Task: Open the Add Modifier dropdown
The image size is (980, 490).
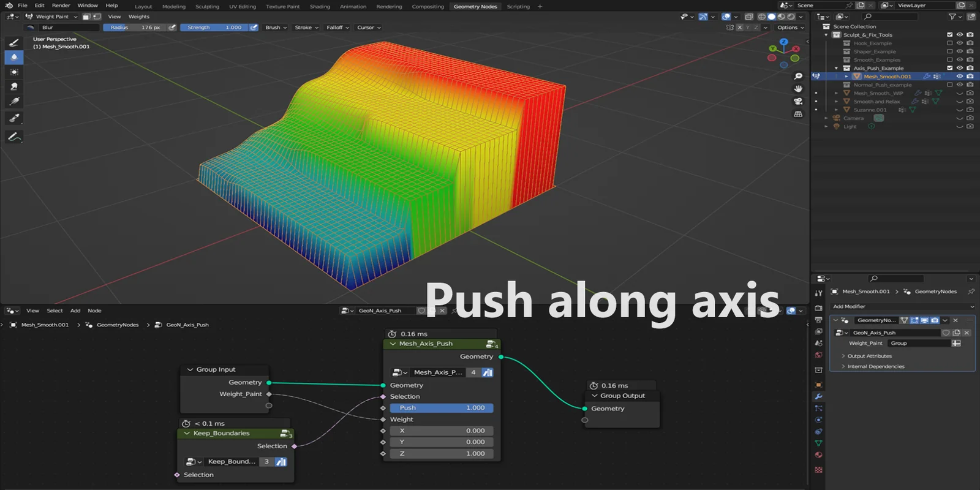Action: (902, 306)
